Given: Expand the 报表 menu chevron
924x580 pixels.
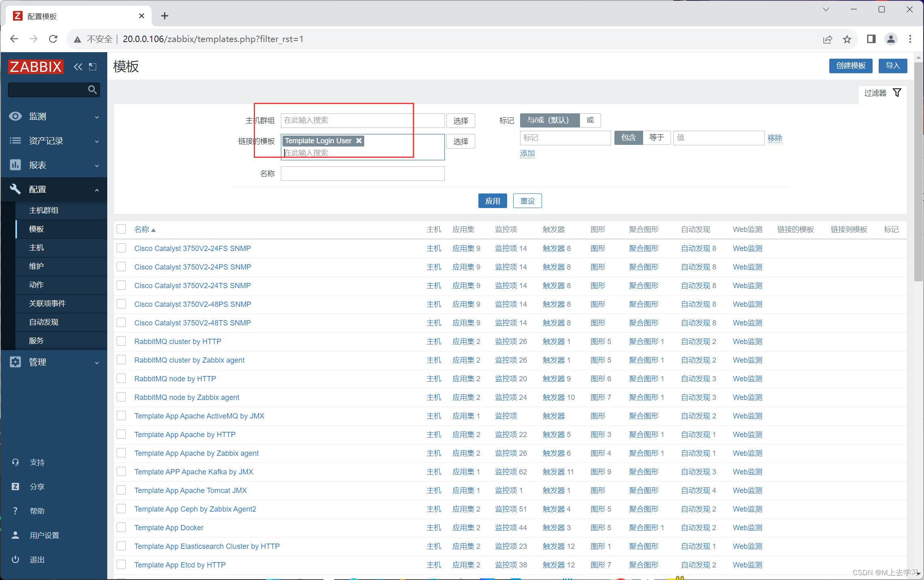Looking at the screenshot, I should pyautogui.click(x=97, y=166).
